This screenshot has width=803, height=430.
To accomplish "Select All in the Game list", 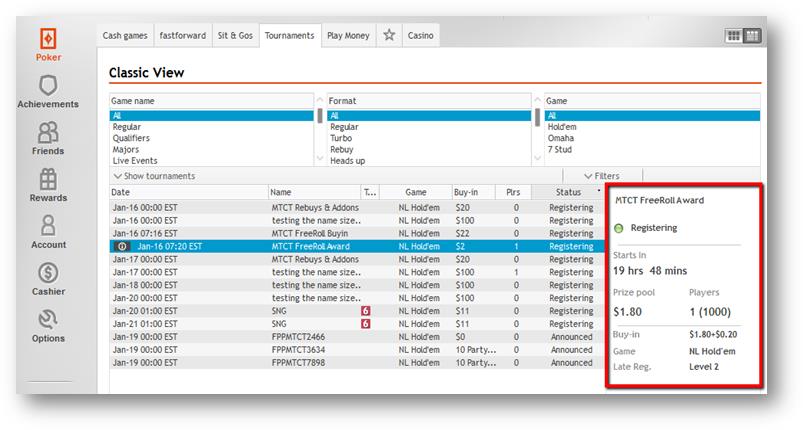I will click(652, 116).
